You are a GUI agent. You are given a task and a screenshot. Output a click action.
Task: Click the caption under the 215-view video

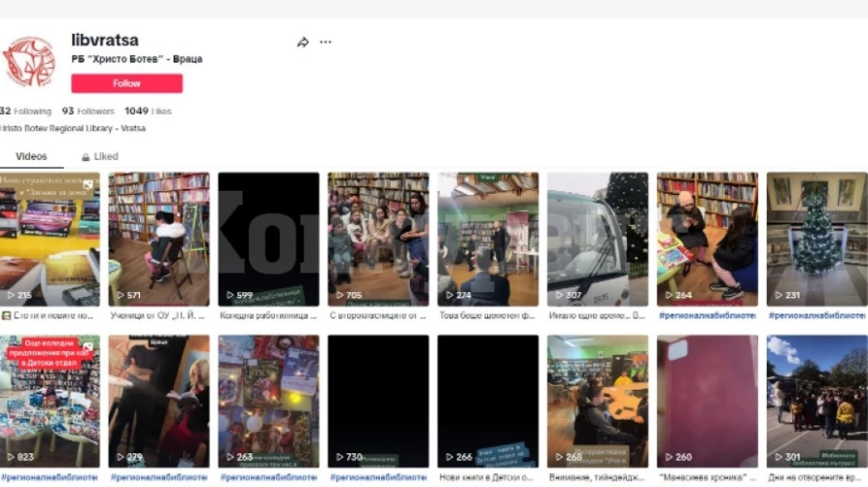pos(47,315)
